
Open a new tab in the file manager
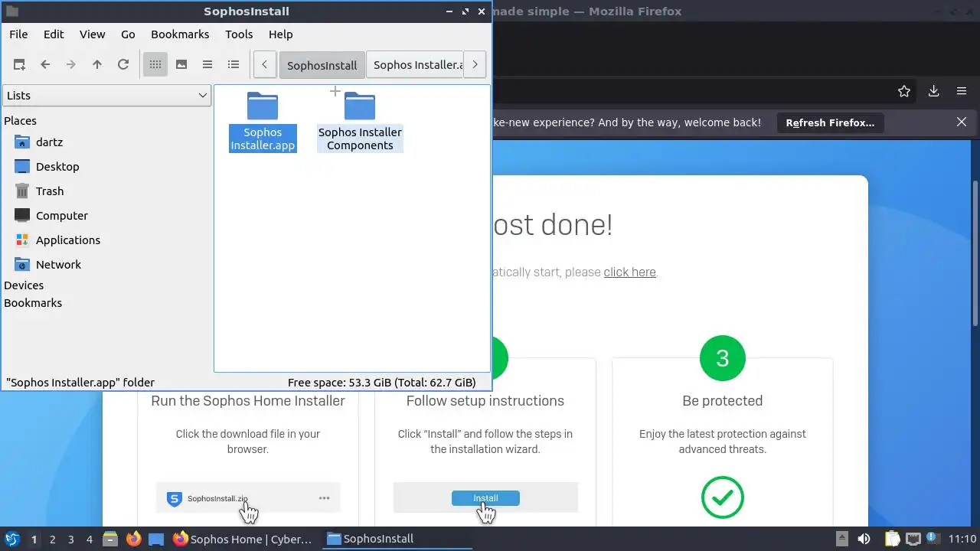(x=19, y=65)
